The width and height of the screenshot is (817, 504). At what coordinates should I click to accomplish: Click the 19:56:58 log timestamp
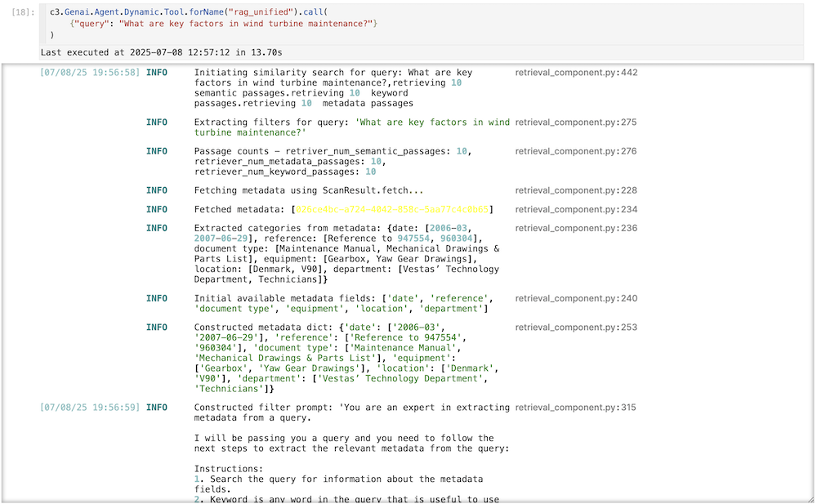90,73
